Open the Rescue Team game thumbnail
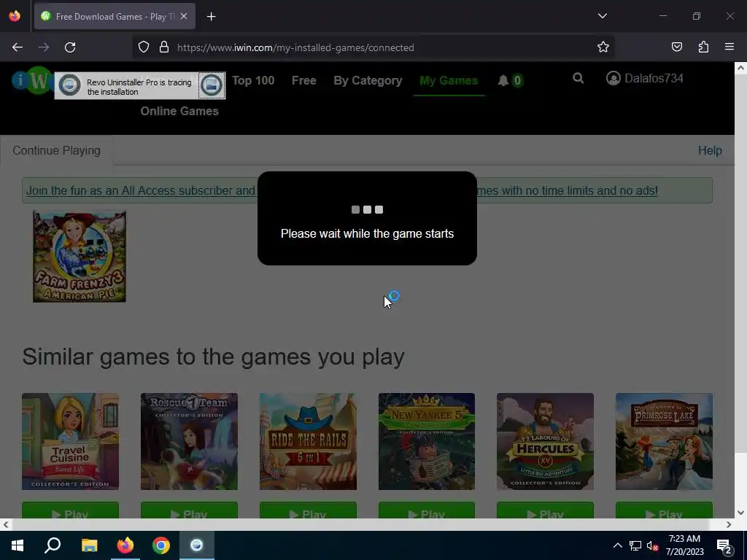The width and height of the screenshot is (747, 560). click(x=189, y=441)
